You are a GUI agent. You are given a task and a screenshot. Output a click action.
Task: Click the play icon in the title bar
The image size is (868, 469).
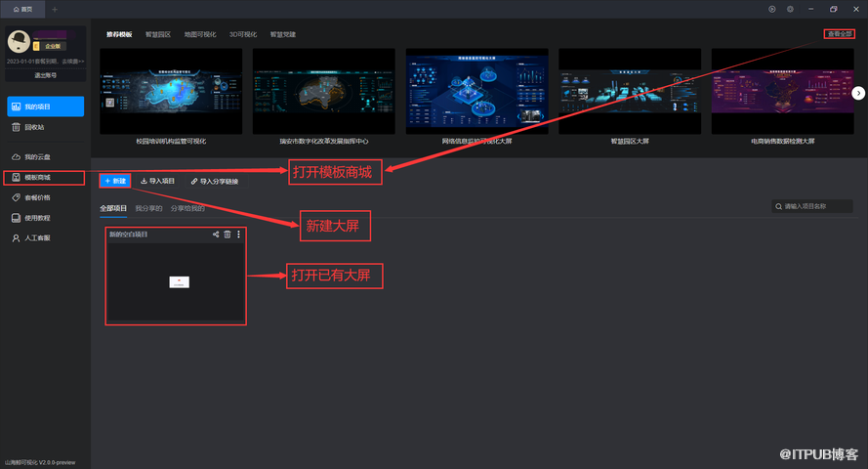pyautogui.click(x=771, y=9)
